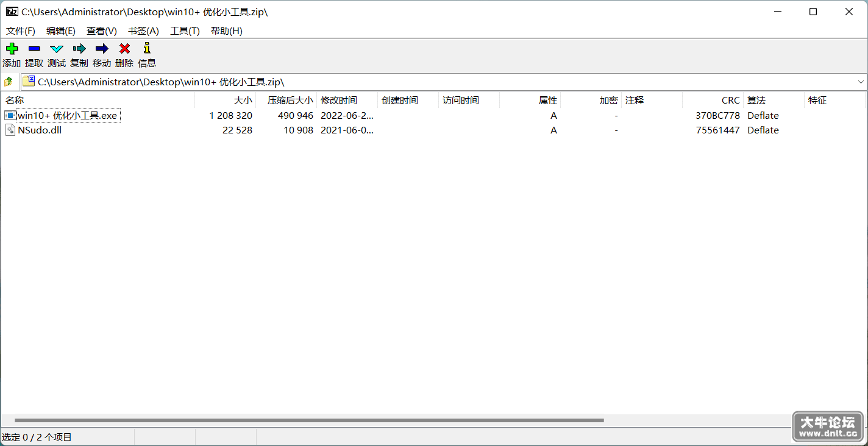Click the zip folder icon in address bar
The height and width of the screenshot is (446, 868).
pos(29,82)
